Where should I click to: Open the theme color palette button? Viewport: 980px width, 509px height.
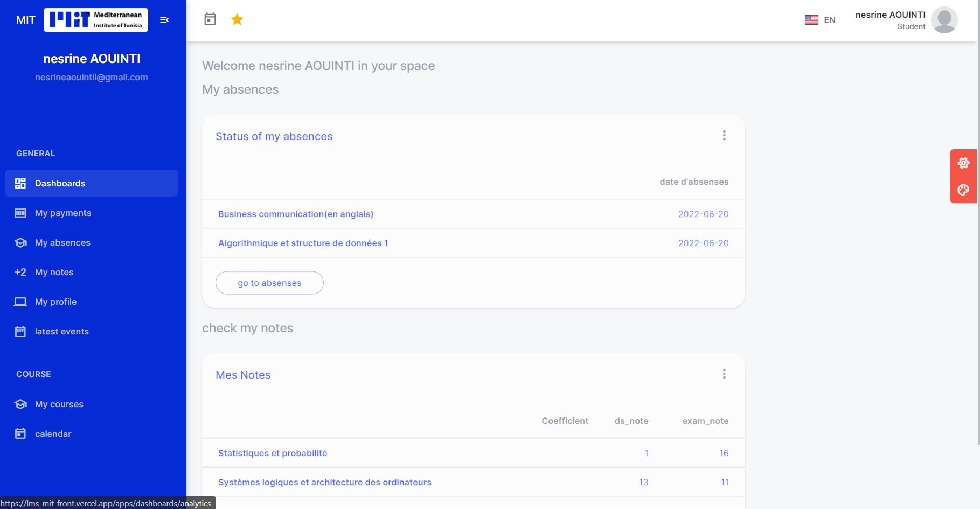(963, 190)
